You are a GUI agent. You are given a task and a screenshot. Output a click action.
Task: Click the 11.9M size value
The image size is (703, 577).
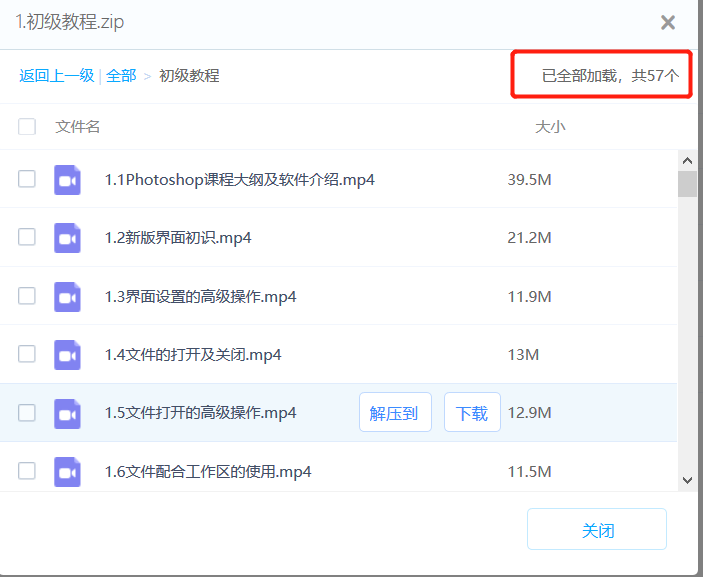529,296
